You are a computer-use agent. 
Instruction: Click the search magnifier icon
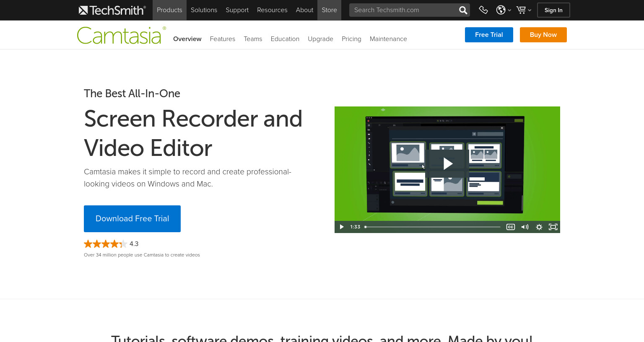[x=463, y=10]
